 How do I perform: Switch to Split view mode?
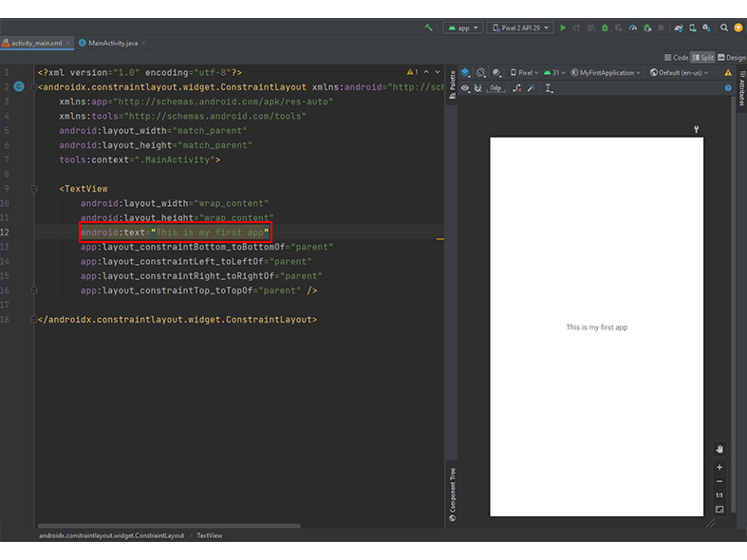[x=703, y=58]
